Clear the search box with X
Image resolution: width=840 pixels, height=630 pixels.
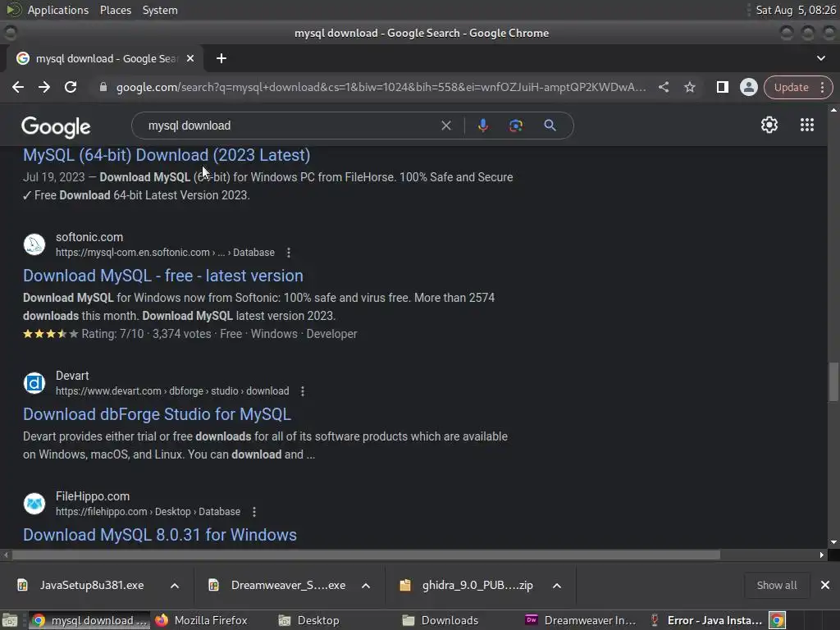click(x=445, y=126)
